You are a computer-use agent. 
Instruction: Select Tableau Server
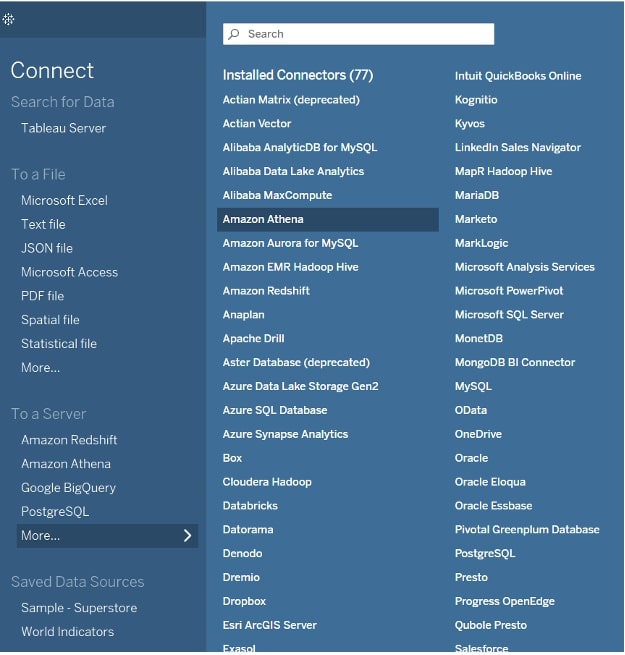pyautogui.click(x=64, y=128)
